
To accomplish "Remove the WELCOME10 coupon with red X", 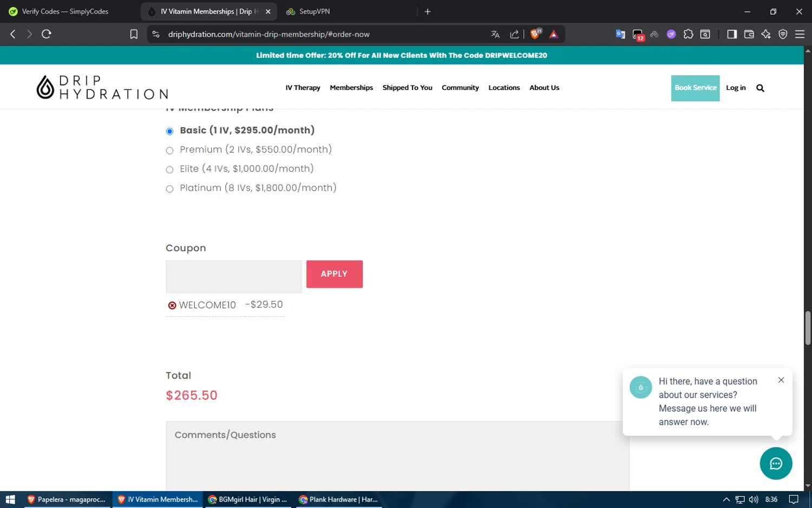I will [172, 305].
